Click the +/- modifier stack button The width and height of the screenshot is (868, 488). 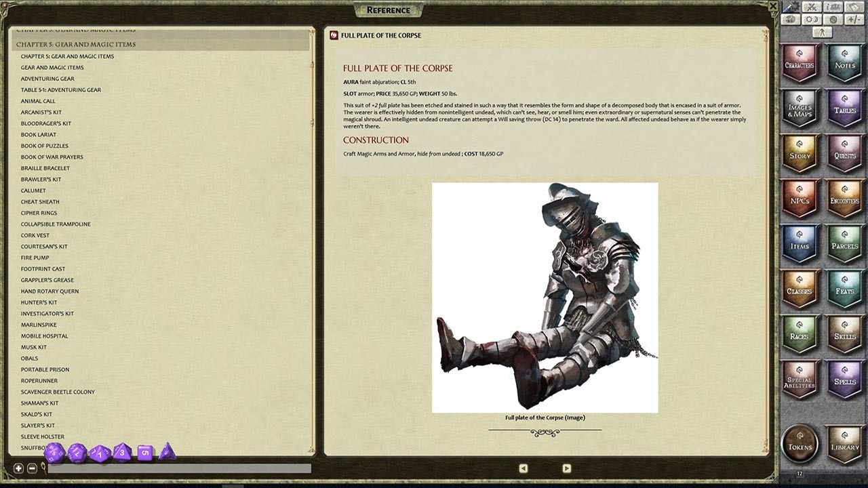pos(853,19)
